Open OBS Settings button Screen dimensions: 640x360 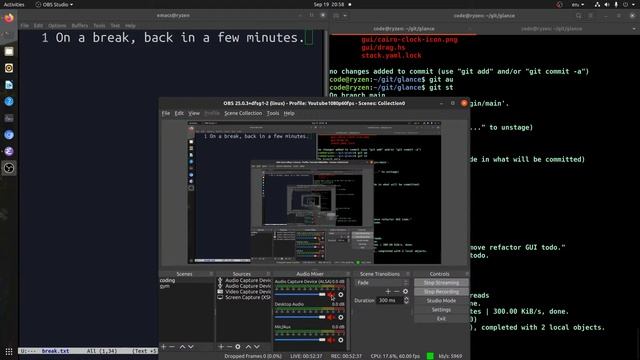pos(441,309)
